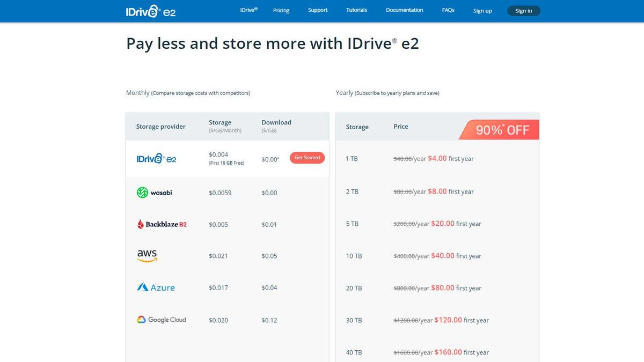Click the Wasabi logo
The image size is (644, 362).
pyautogui.click(x=155, y=193)
